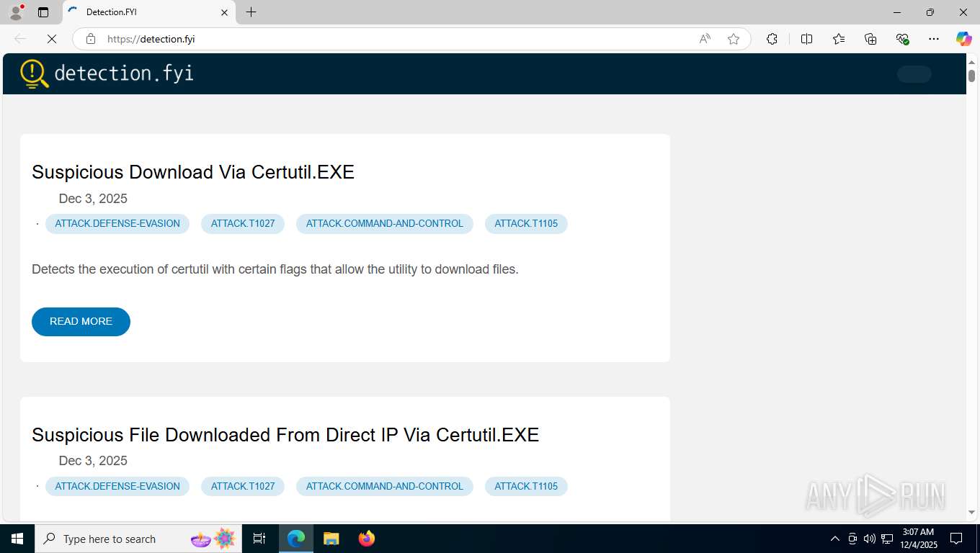Select ATTACK.DEFENSE-EVASION tag in second card
Screen dimensions: 980x553
[117, 486]
